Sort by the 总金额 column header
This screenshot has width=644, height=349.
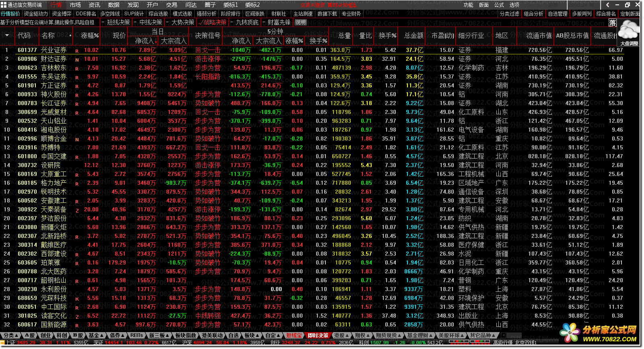414,36
